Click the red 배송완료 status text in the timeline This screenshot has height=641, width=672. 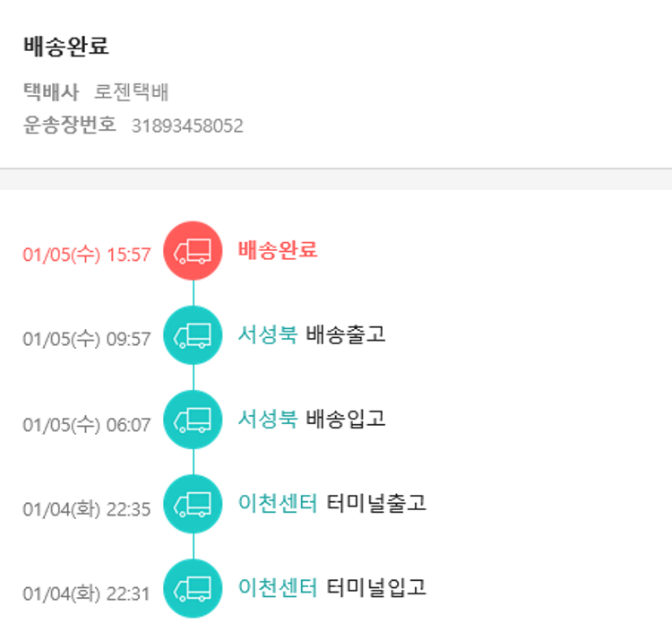[278, 250]
